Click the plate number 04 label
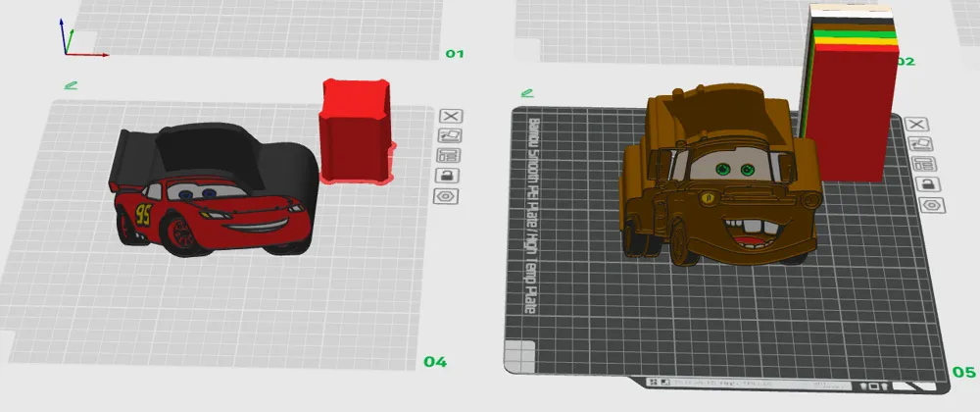Viewport: 980px width, 412px height. coord(435,362)
